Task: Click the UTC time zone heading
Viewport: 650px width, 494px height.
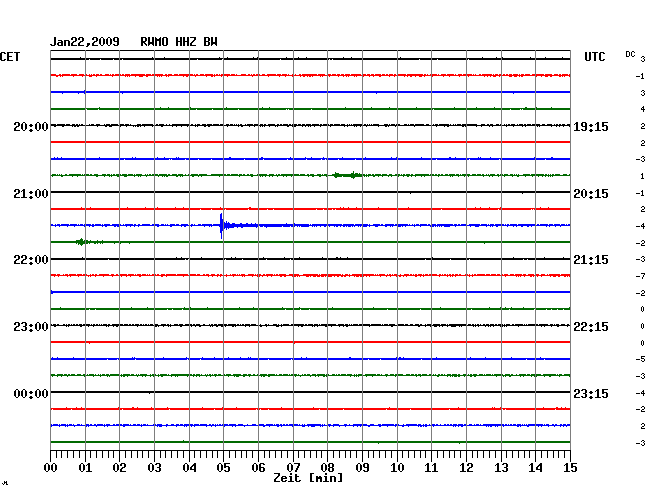Action: [594, 57]
